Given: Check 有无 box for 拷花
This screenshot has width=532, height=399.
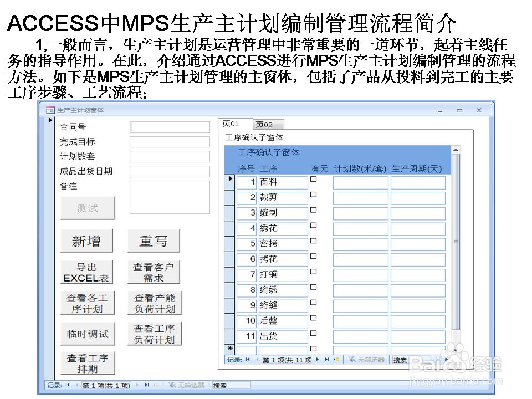Looking at the screenshot, I should 314,256.
